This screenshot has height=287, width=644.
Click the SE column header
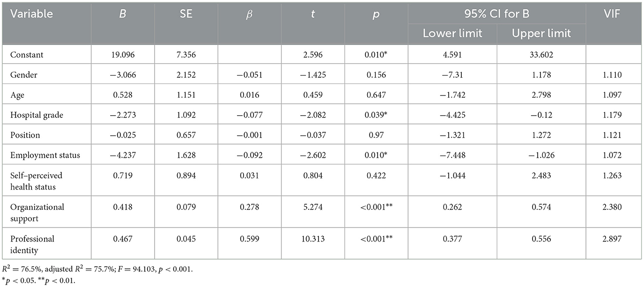coord(186,14)
